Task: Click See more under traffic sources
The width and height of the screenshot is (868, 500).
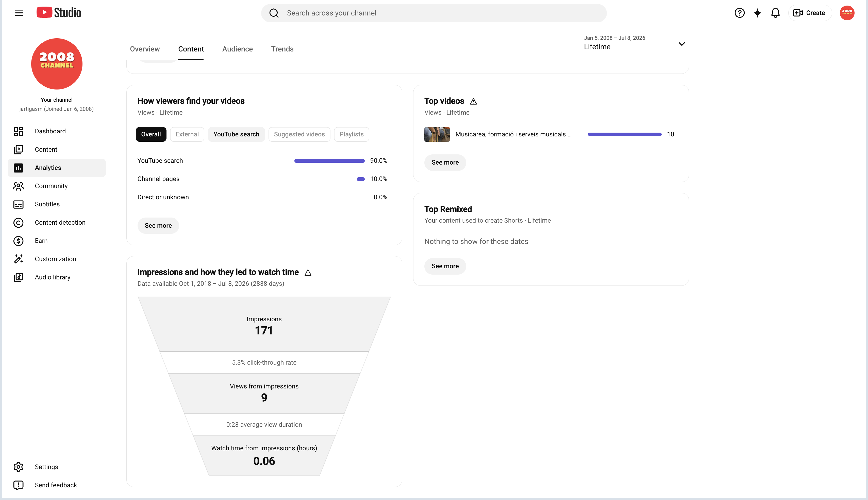Action: tap(158, 226)
